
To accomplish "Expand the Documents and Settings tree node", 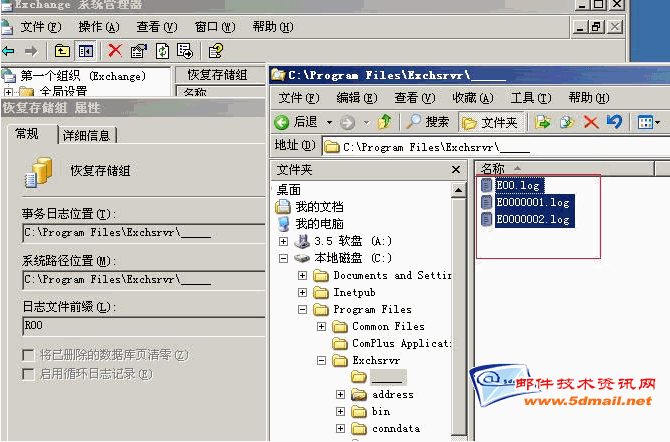I will (303, 276).
